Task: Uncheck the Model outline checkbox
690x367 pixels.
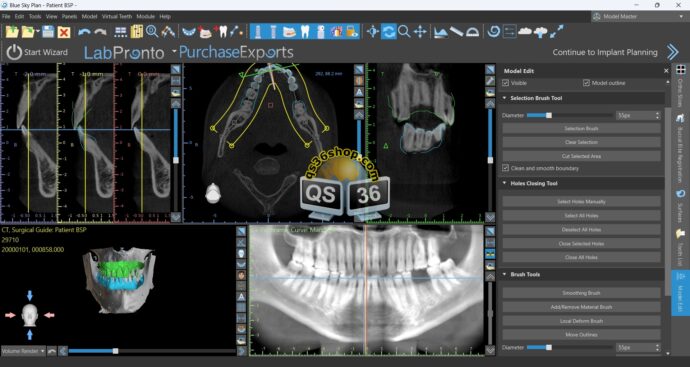Action: click(x=586, y=83)
